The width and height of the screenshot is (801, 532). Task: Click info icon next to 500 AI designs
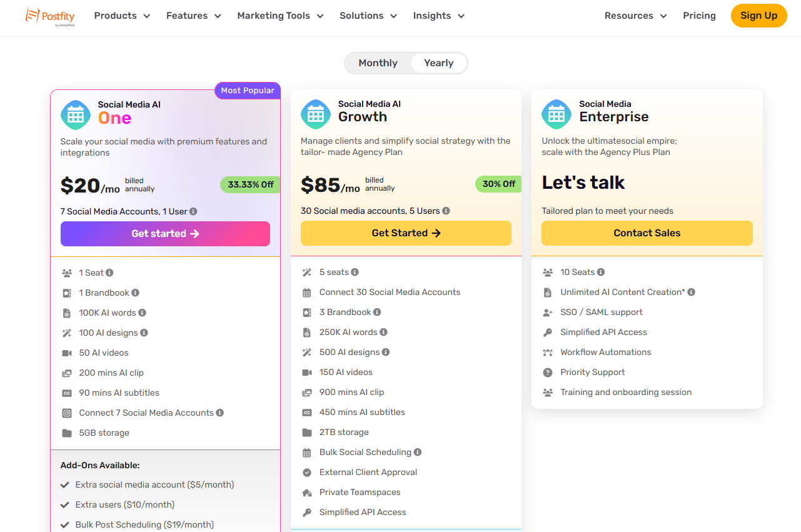(x=386, y=352)
